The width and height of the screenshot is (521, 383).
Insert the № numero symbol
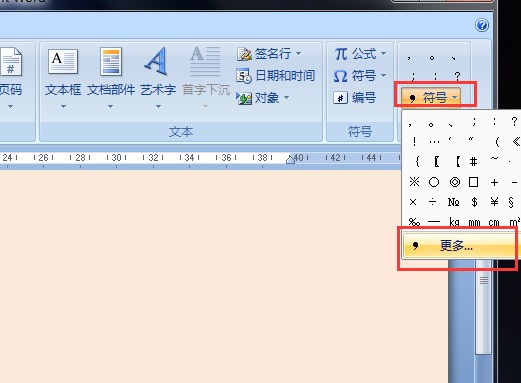tap(454, 202)
